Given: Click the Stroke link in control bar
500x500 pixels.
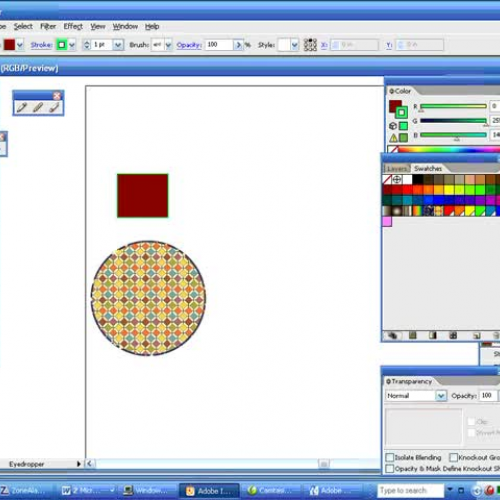Looking at the screenshot, I should point(42,45).
